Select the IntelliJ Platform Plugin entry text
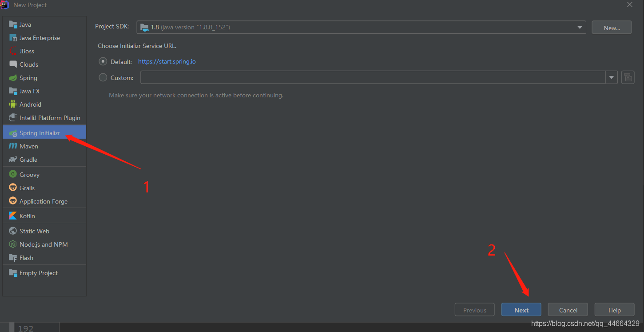644x332 pixels. click(x=50, y=118)
